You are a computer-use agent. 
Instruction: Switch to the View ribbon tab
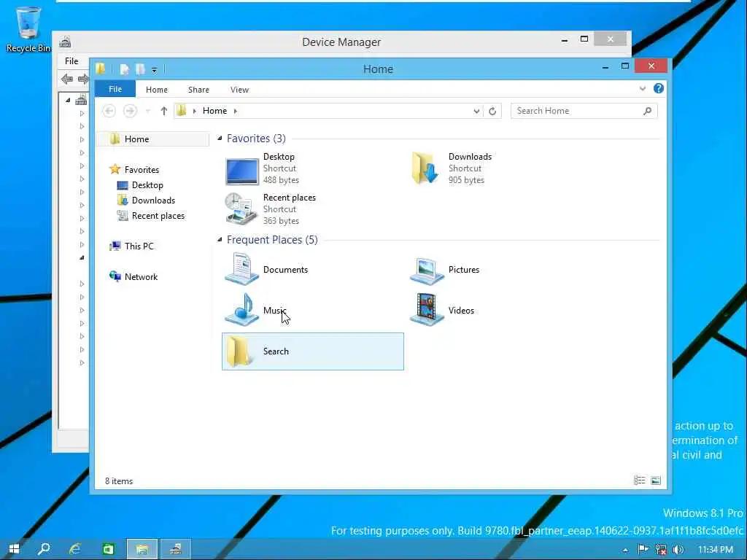click(x=239, y=90)
